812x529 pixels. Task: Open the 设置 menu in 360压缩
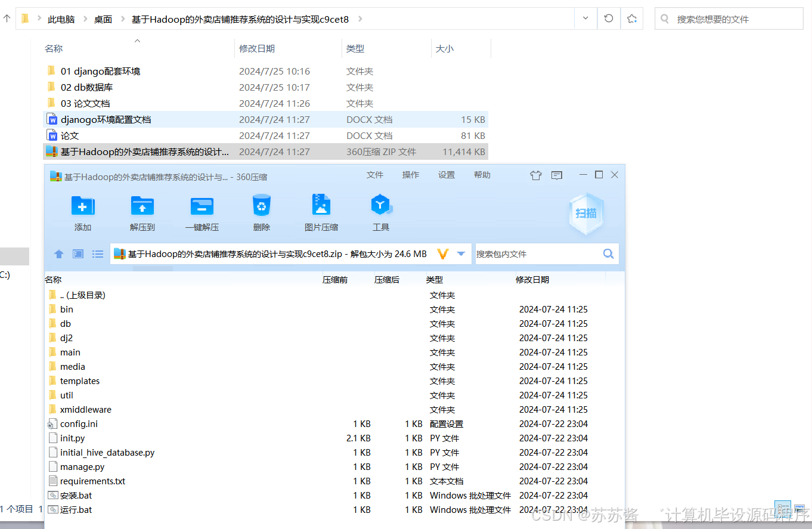[x=446, y=175]
